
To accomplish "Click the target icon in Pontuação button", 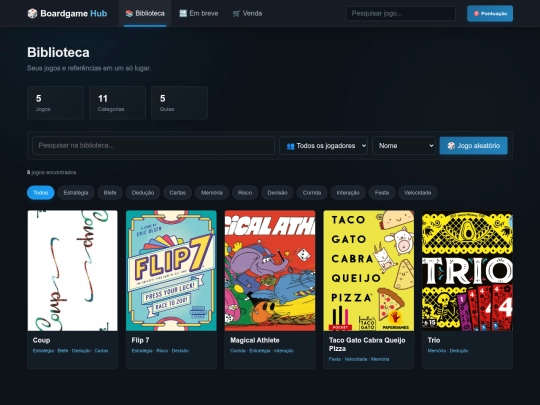I will 476,13.
